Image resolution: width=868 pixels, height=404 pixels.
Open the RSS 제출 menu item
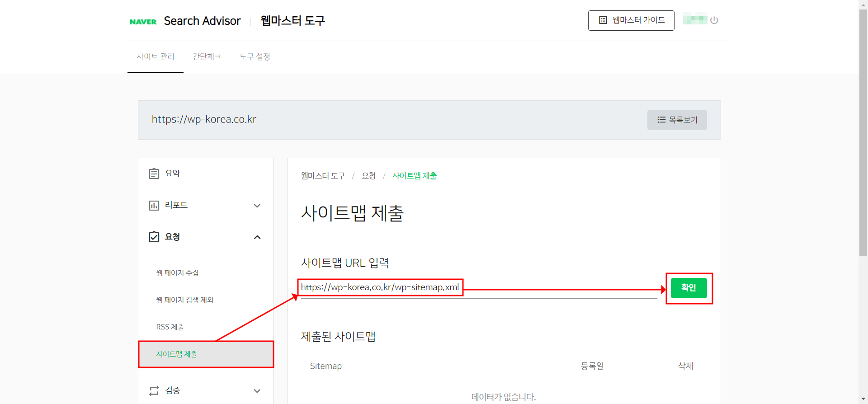170,327
